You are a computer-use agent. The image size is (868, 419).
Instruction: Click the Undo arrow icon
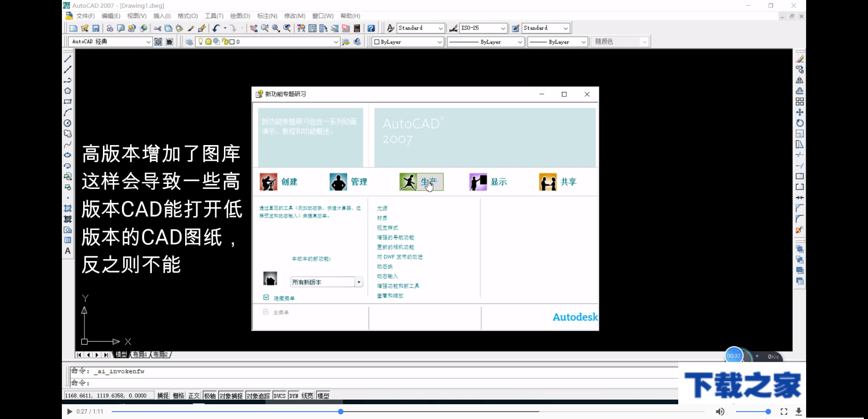click(x=216, y=28)
